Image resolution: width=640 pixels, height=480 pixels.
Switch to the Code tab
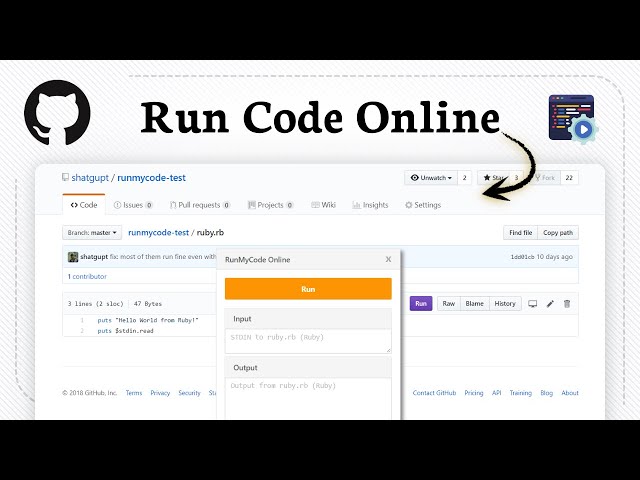pos(84,205)
